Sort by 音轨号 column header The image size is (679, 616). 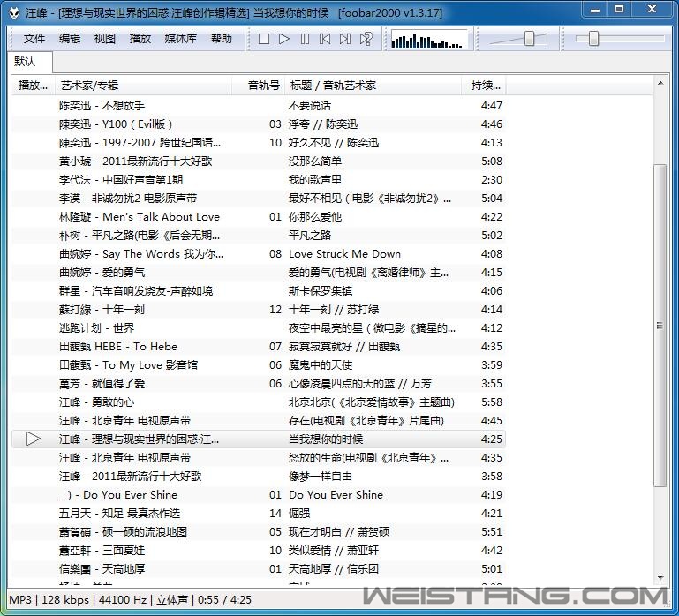259,86
